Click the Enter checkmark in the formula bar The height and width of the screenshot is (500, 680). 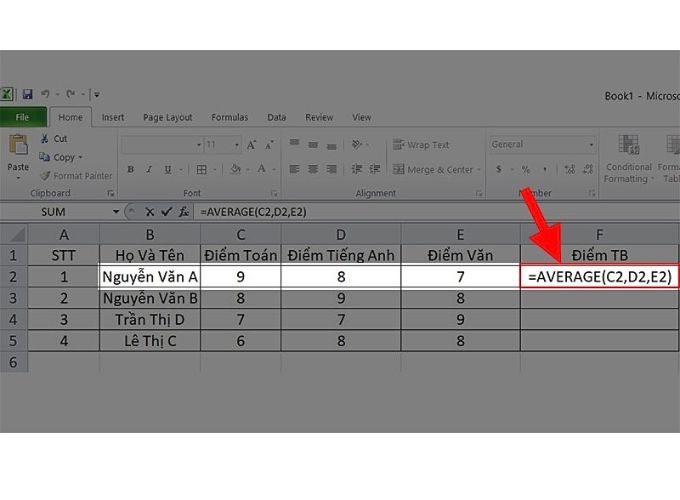click(166, 212)
